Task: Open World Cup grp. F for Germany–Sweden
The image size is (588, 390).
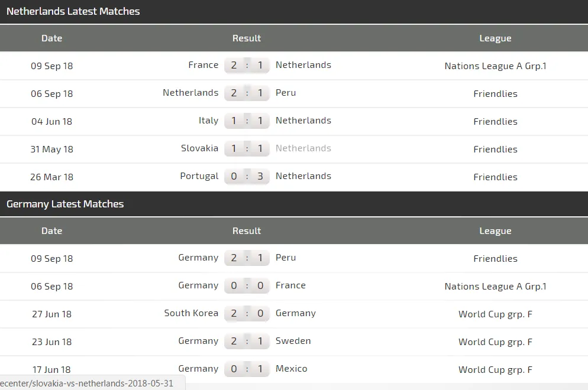Action: coord(495,342)
